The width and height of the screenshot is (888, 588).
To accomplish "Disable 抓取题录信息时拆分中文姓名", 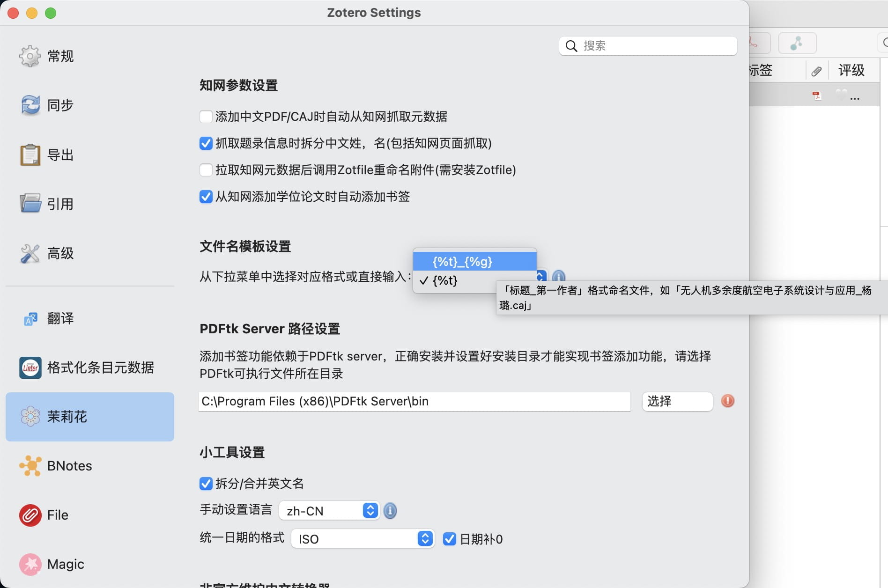I will (x=206, y=144).
